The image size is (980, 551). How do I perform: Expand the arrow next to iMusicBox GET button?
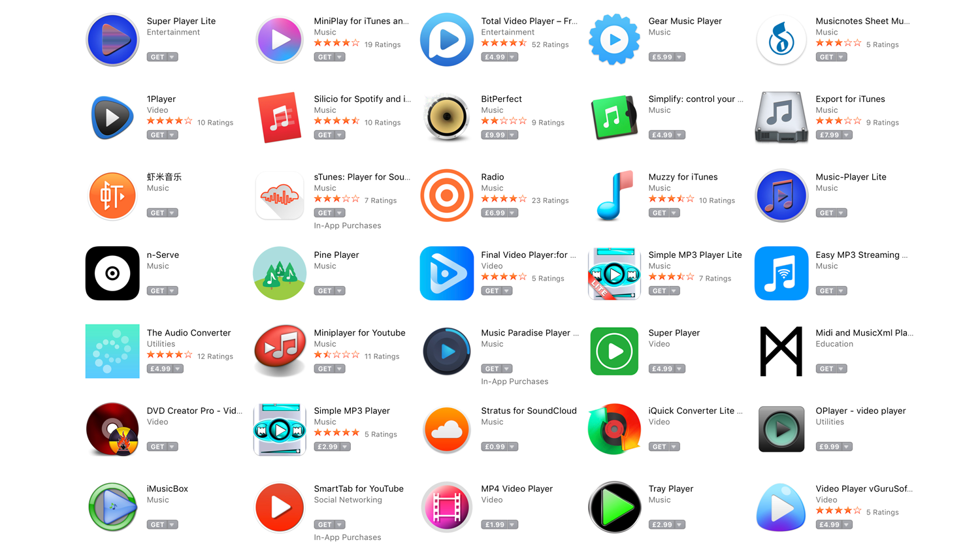point(172,525)
